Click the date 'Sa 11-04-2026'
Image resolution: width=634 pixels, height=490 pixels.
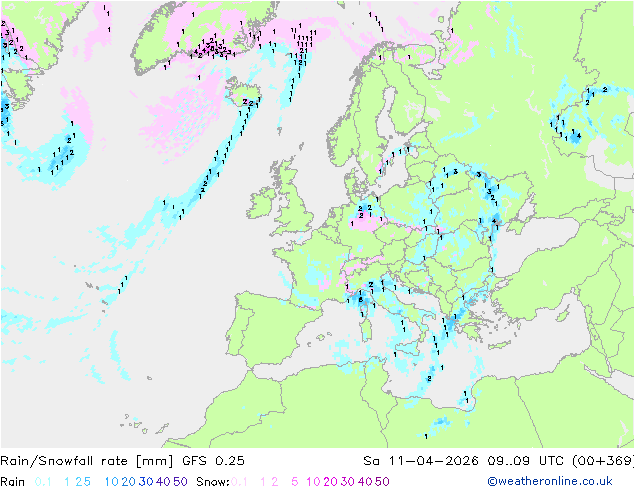tap(421, 461)
